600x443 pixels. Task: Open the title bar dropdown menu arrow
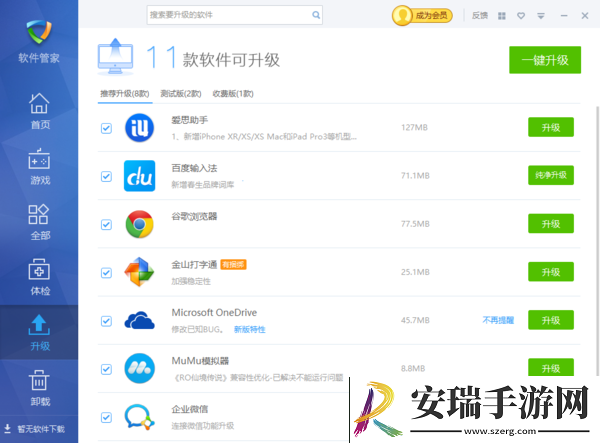(x=541, y=16)
